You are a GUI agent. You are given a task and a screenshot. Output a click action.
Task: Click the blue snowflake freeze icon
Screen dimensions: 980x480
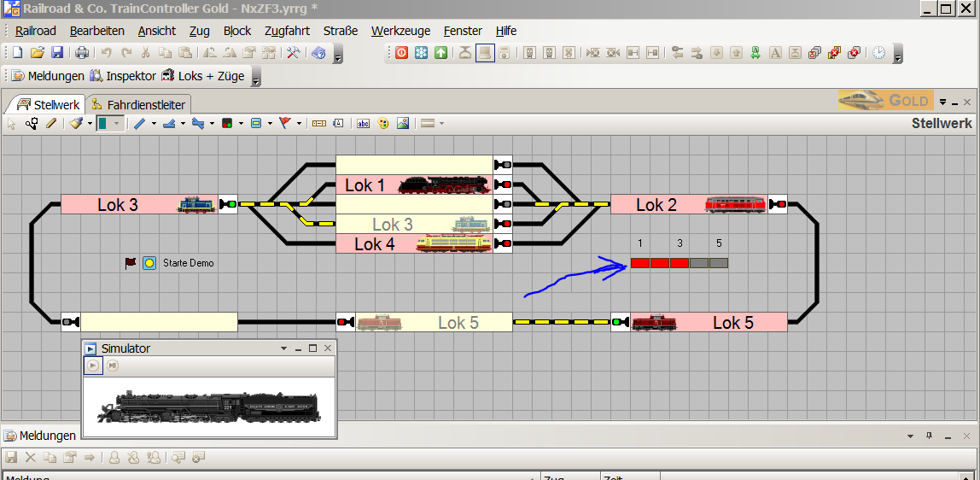coord(421,53)
